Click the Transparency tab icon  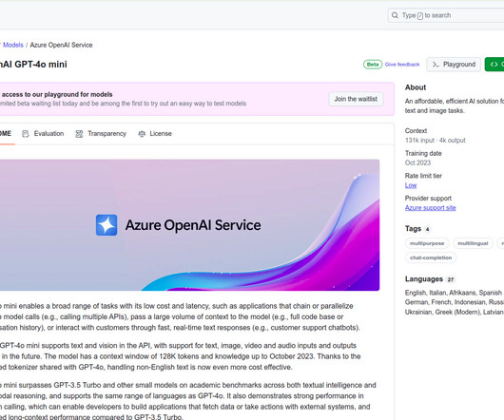[79, 134]
